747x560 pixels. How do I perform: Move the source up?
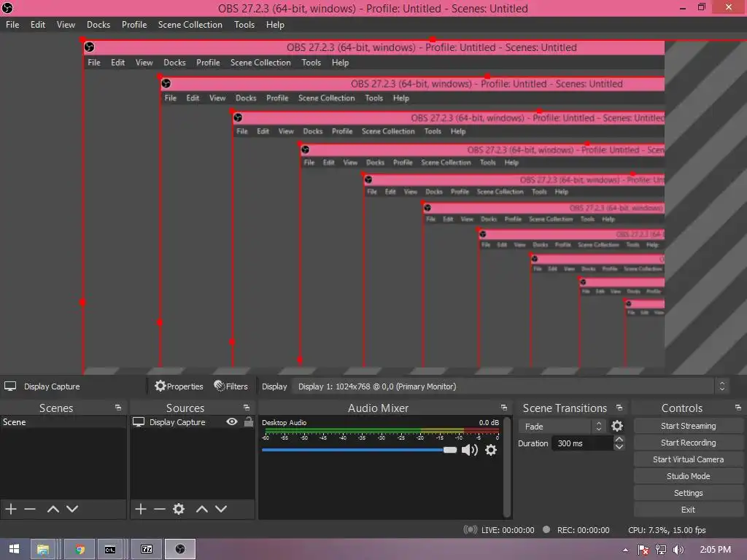click(202, 508)
